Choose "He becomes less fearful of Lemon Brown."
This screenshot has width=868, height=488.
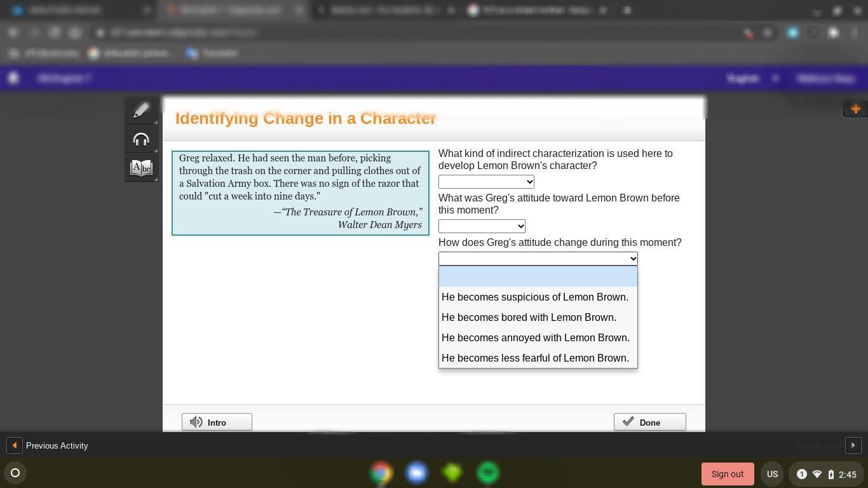pyautogui.click(x=538, y=358)
